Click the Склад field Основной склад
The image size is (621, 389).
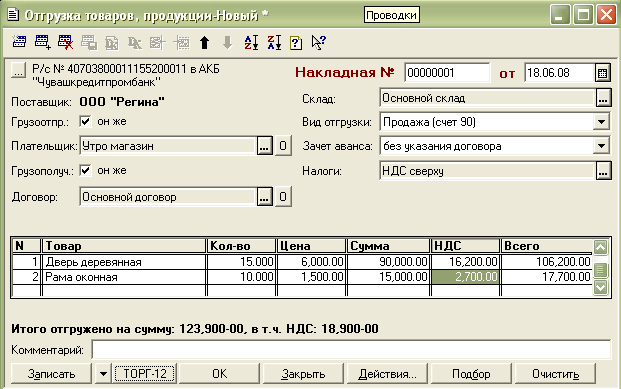[x=487, y=98]
